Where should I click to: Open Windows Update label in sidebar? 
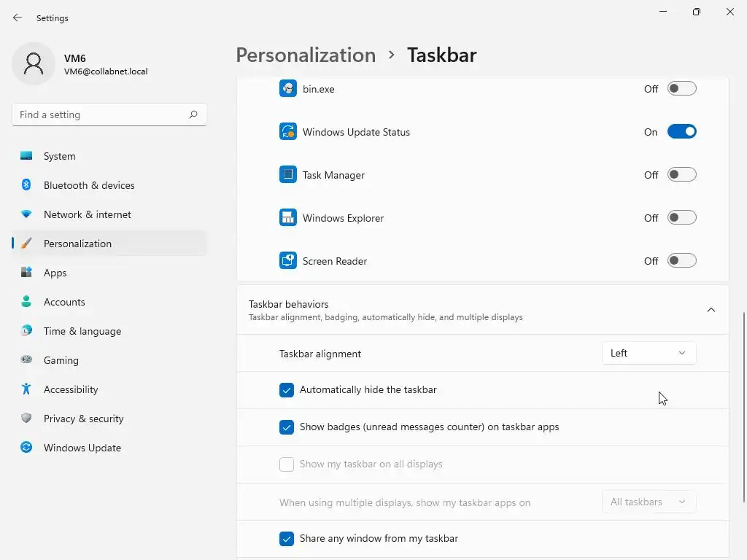point(82,448)
